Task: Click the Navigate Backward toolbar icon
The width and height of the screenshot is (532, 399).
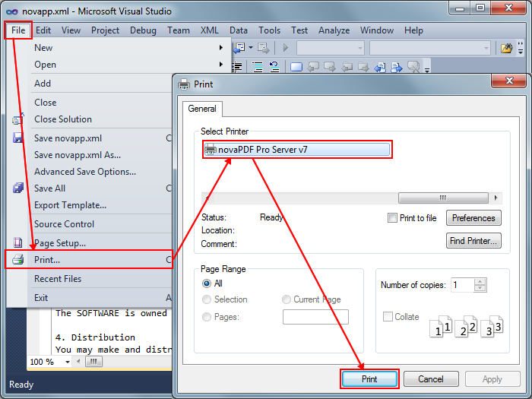Action: [x=239, y=47]
